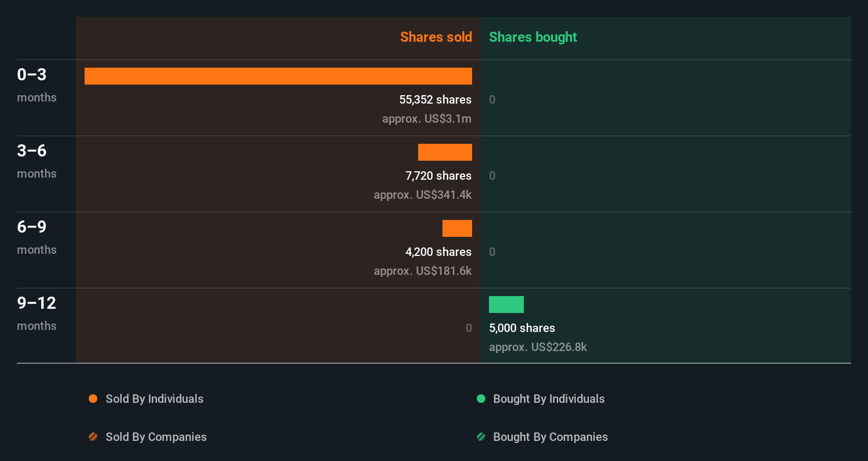Click the approx. US$226.8k text

[x=538, y=347]
